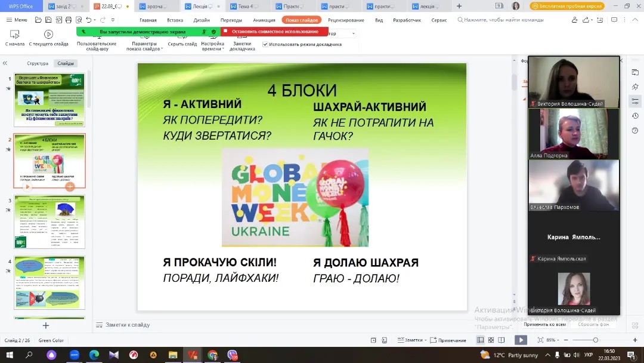Open 'Настройка времени' dropdown
Screen dimensions: 644x363
213,47
